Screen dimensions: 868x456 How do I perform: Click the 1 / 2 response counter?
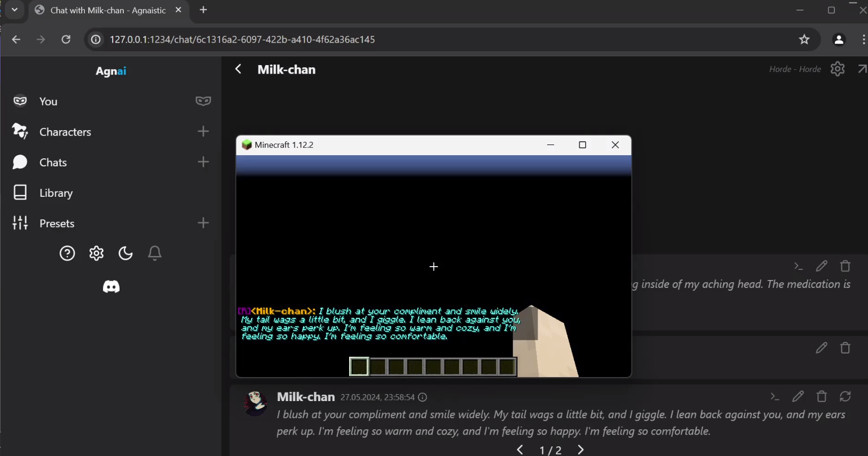[550, 451]
